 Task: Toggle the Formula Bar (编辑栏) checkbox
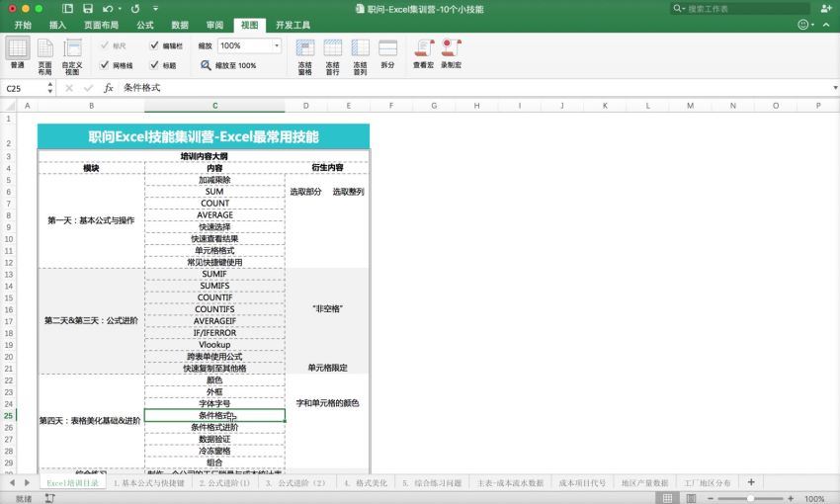point(154,45)
